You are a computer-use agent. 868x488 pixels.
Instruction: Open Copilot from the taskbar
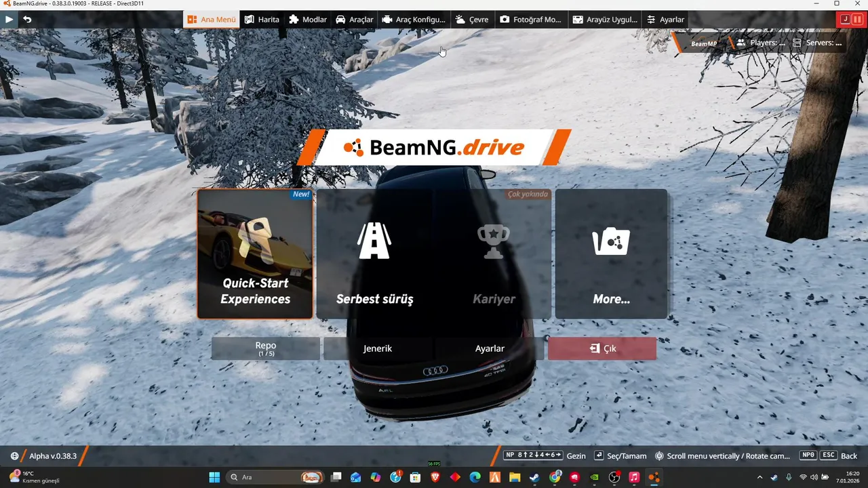[376, 477]
